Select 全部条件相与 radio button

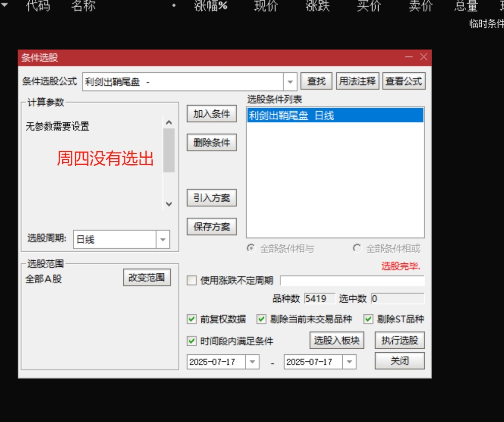[251, 248]
